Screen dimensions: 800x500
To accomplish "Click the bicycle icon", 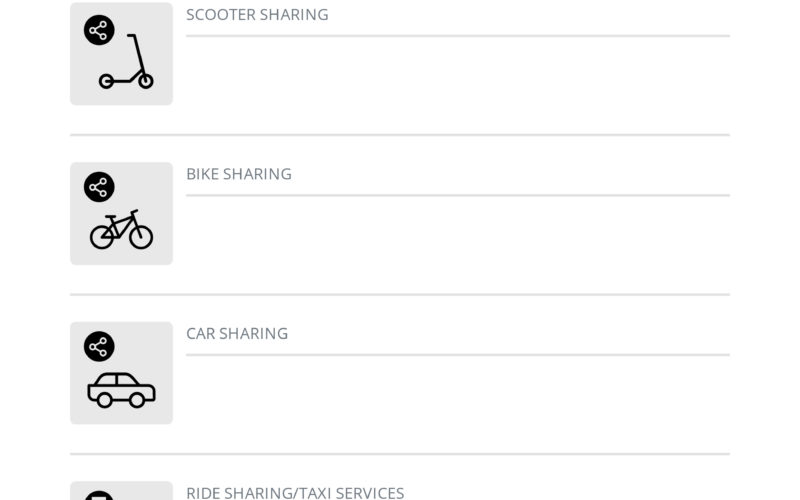I will point(121,229).
